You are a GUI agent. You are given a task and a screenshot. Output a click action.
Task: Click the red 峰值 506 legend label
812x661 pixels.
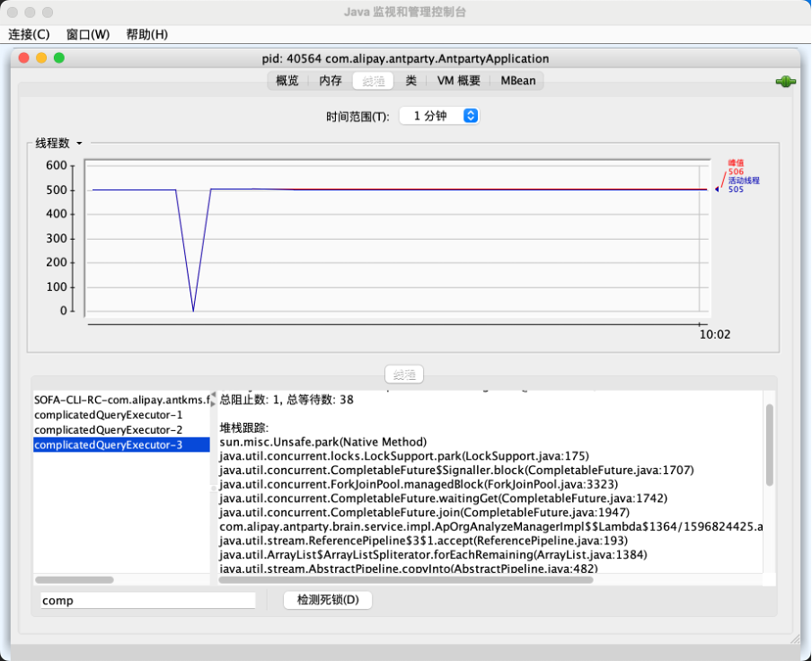tap(736, 167)
